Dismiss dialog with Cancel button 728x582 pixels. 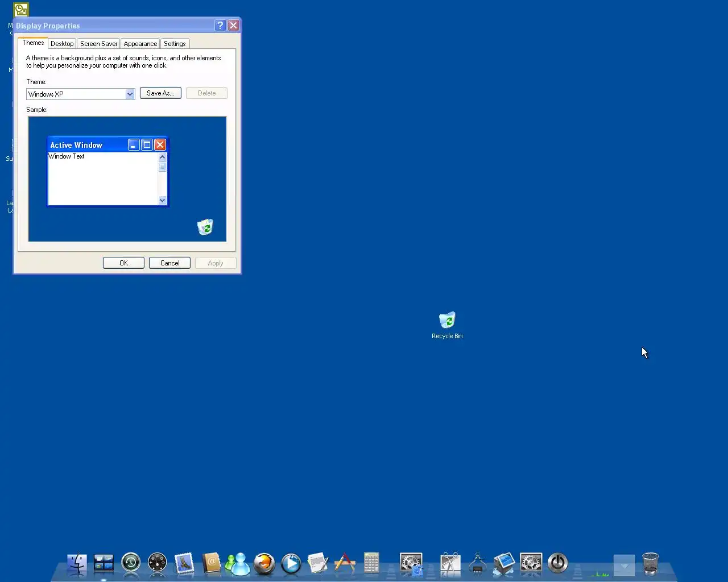[x=169, y=263]
